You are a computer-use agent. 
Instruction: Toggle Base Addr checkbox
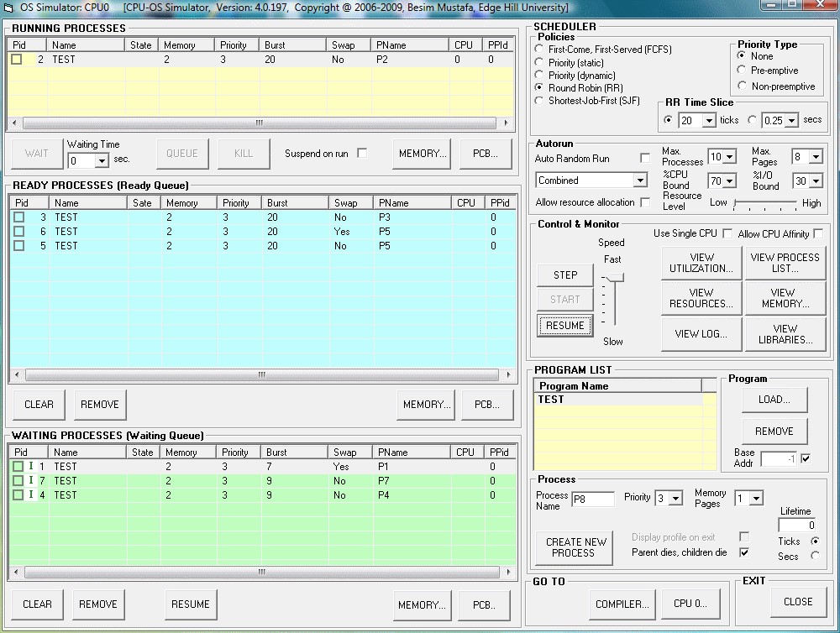pos(806,458)
